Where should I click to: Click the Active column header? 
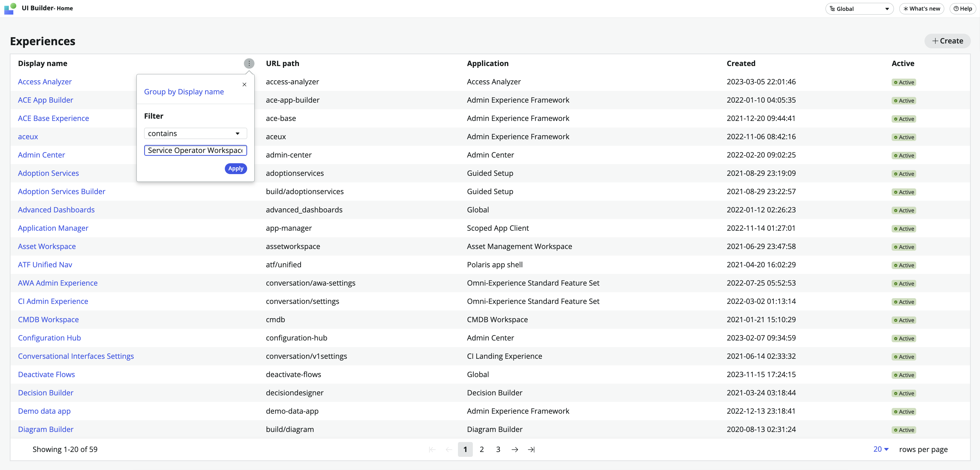(x=903, y=63)
